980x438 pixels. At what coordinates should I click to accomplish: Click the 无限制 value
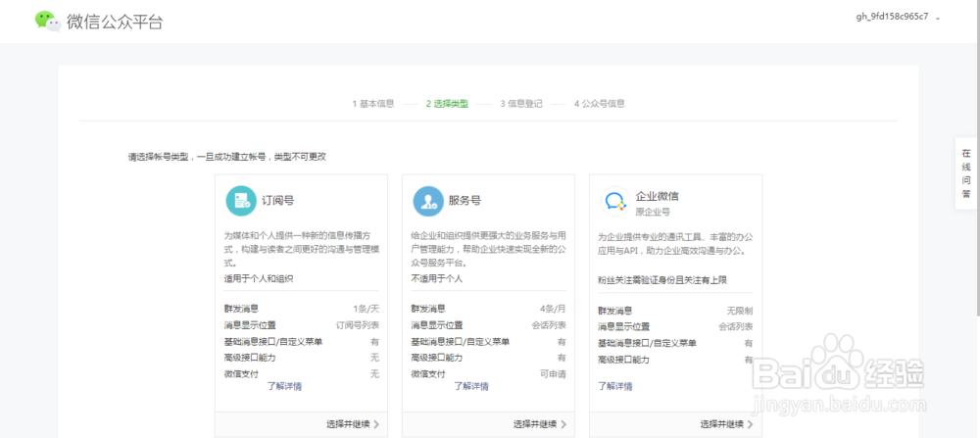tap(740, 310)
